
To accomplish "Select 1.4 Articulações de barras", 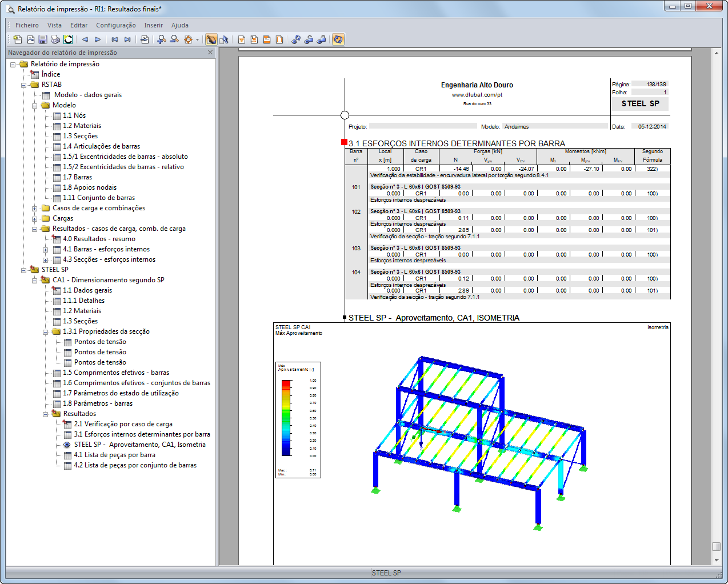I will click(x=101, y=146).
